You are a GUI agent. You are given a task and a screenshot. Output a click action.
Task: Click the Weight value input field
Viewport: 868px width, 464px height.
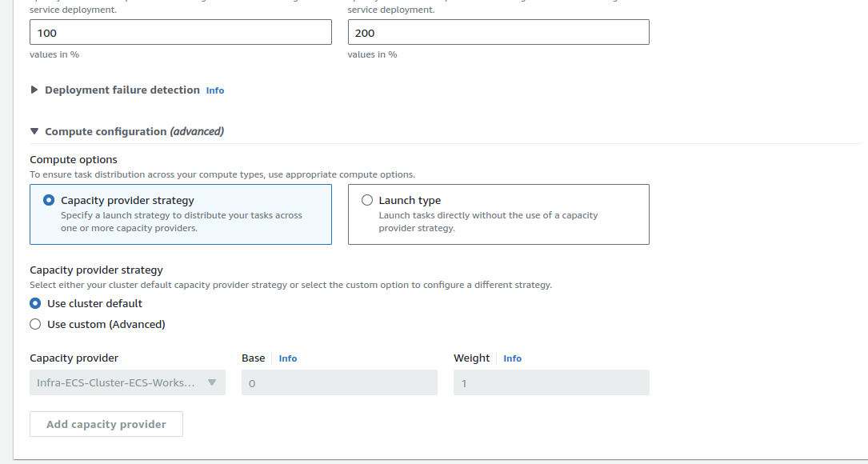coord(551,382)
